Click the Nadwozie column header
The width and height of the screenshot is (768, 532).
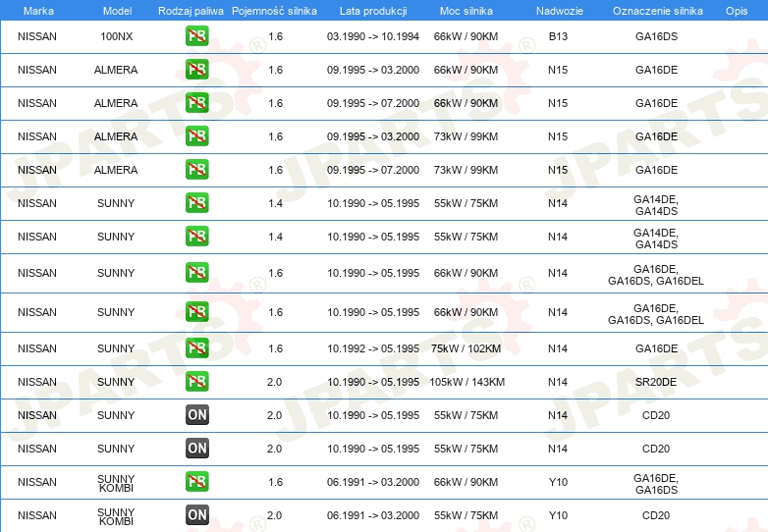560,11
